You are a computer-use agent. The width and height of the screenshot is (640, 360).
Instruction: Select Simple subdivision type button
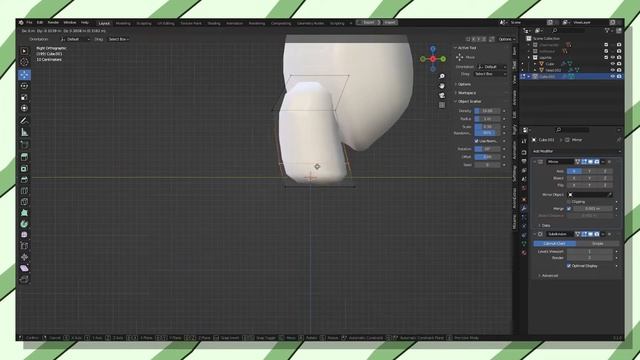pyautogui.click(x=598, y=244)
